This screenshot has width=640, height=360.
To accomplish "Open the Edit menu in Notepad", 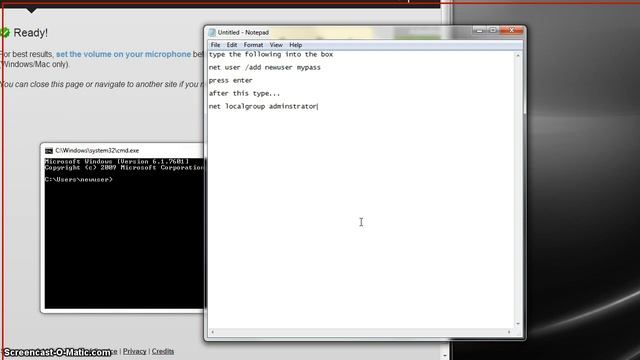I will click(232, 45).
